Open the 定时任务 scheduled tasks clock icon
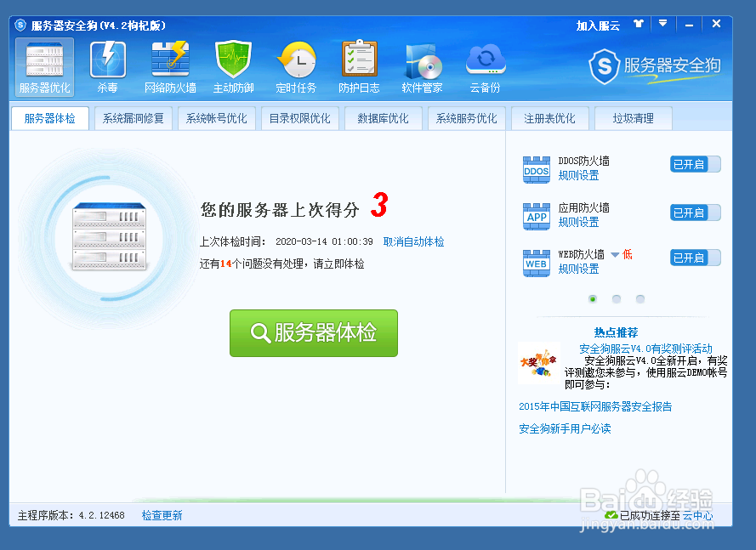The height and width of the screenshot is (550, 756). (296, 66)
